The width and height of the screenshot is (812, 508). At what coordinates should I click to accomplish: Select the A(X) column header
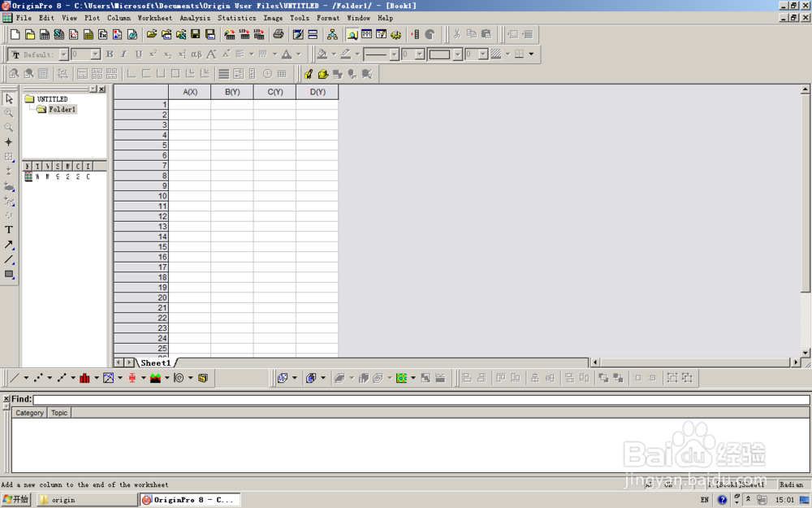click(190, 92)
